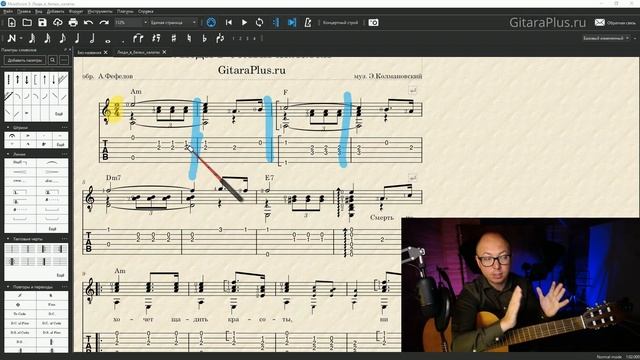The height and width of the screenshot is (360, 640).
Task: Open the Добавить menu
Action: coord(56,11)
